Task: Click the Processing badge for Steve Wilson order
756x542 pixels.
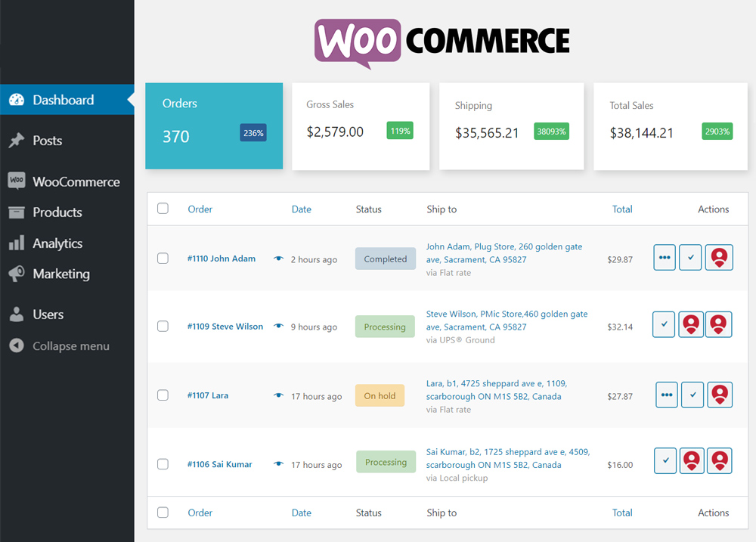Action: click(385, 327)
